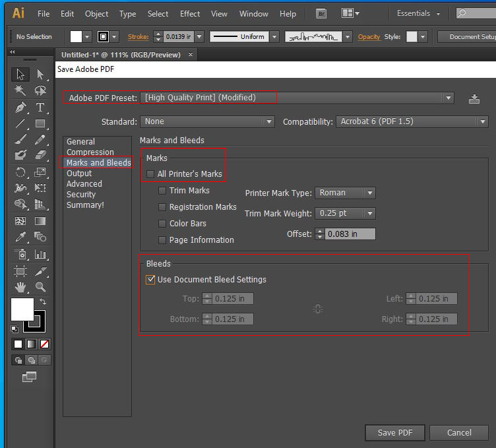The width and height of the screenshot is (496, 448).
Task: Enable the All Printer's Marks checkbox
Action: point(151,174)
